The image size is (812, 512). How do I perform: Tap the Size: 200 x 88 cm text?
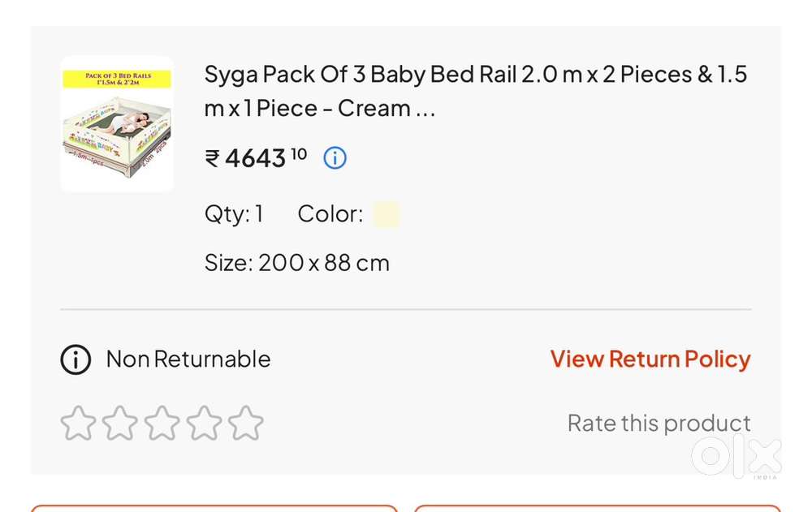(296, 263)
